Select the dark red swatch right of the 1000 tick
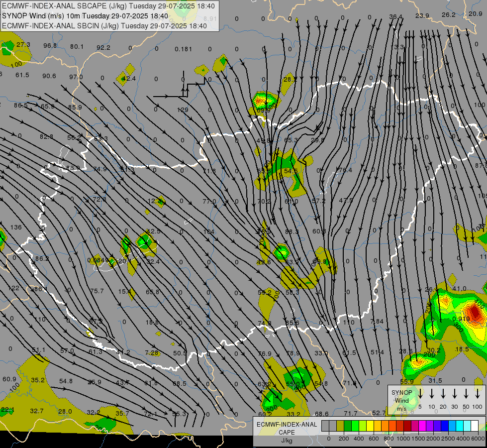The width and height of the screenshot is (487, 448). [x=407, y=426]
